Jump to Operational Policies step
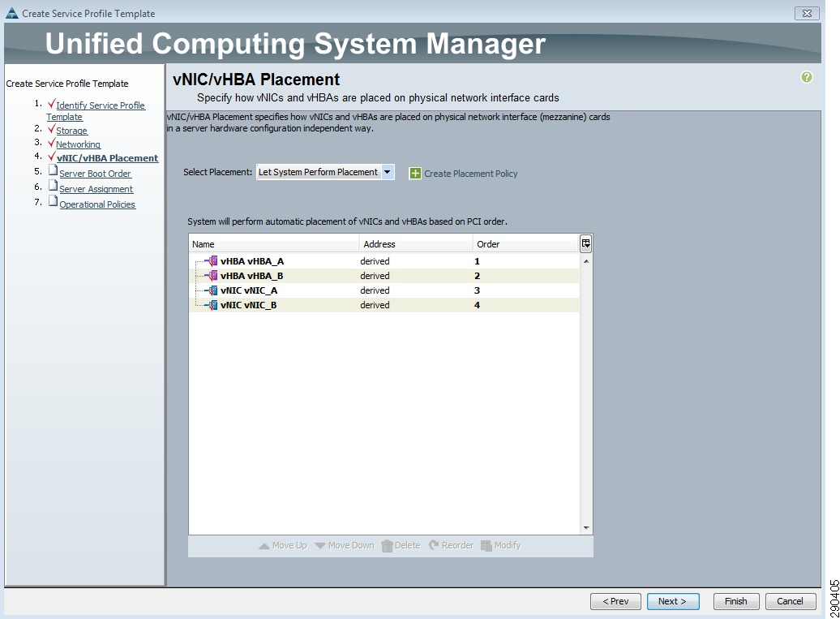840x619 pixels. (97, 204)
